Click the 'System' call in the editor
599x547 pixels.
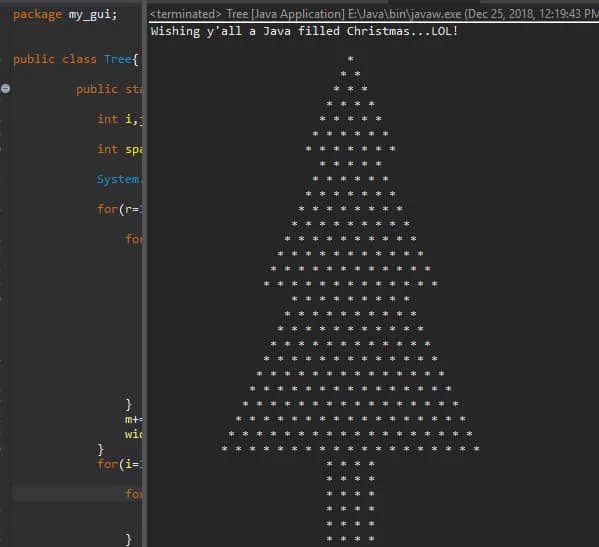(x=118, y=179)
